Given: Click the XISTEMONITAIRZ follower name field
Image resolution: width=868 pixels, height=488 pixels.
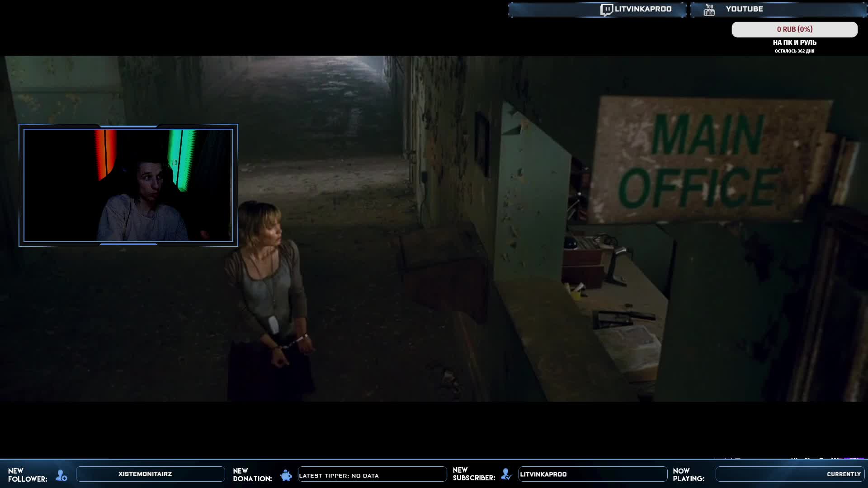Looking at the screenshot, I should pos(151,474).
